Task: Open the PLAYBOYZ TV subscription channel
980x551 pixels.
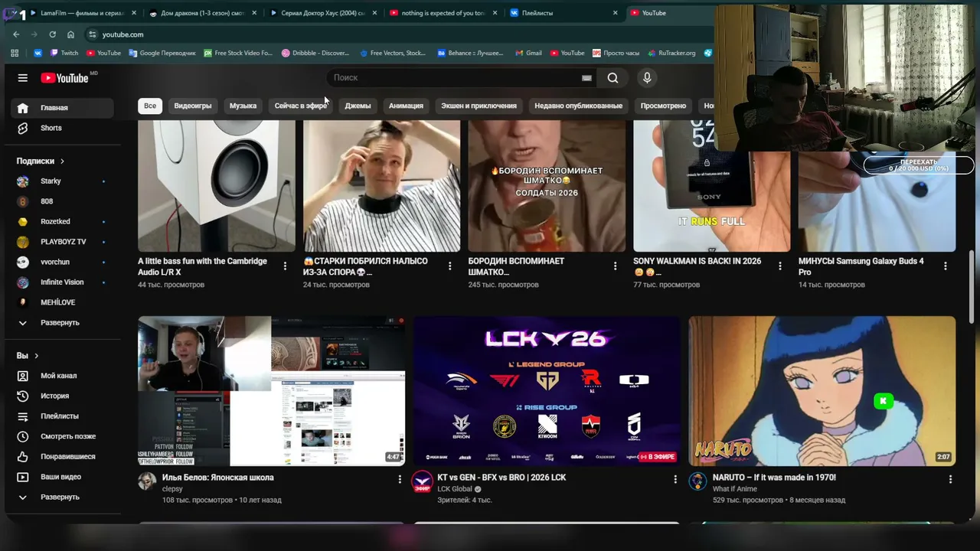Action: 61,242
